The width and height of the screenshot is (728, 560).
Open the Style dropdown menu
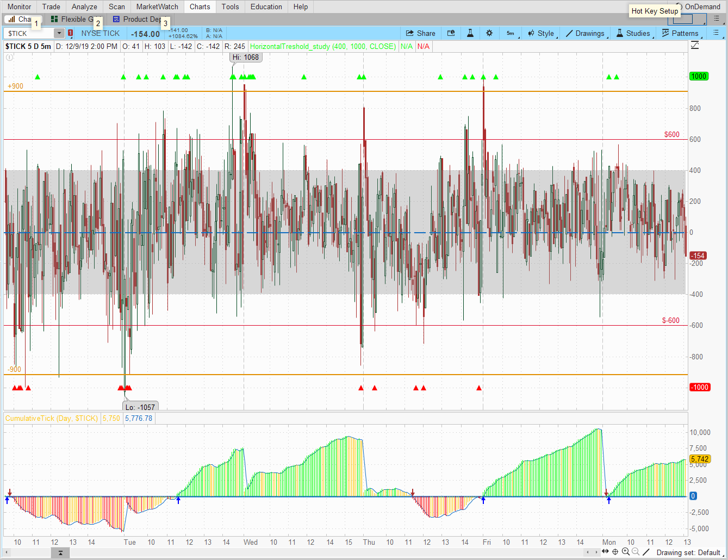[x=541, y=33]
